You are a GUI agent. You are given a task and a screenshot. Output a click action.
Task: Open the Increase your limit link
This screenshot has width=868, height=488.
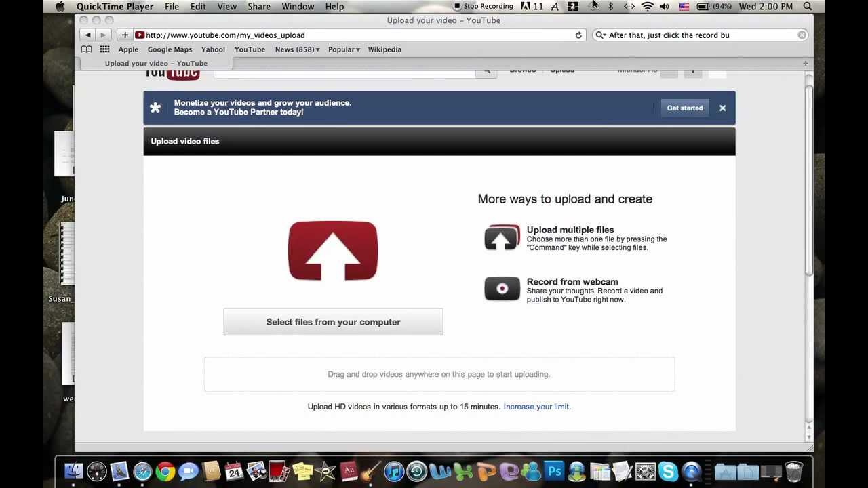pos(537,407)
